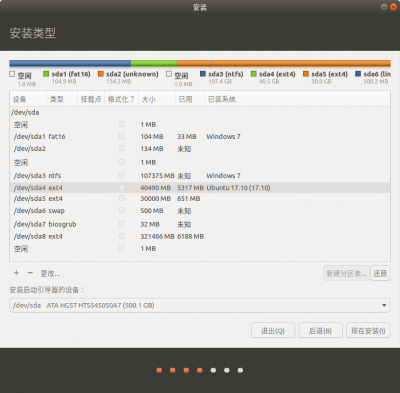Click the 还原 revert button
Screen dimensions: 400x393
(380, 274)
